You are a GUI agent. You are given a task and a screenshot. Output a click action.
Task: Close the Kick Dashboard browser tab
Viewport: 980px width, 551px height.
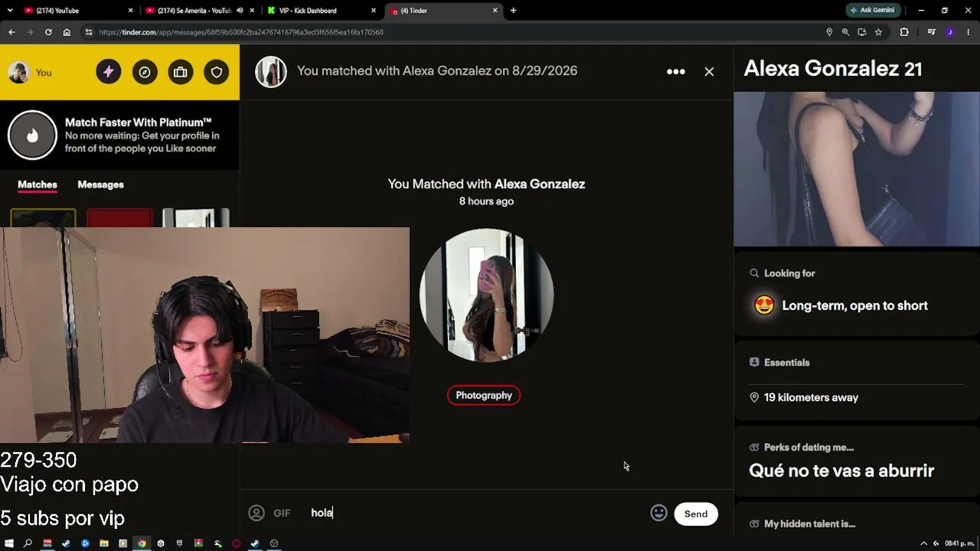374,11
